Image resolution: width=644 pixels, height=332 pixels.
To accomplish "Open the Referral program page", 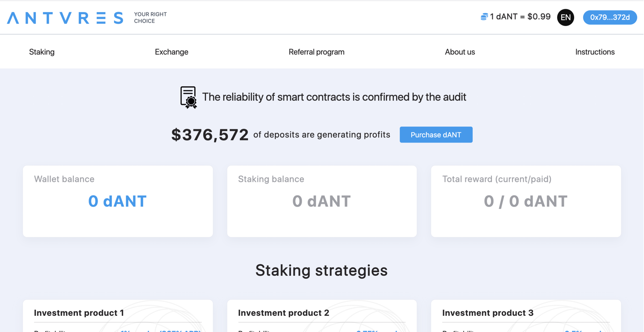I will click(316, 52).
